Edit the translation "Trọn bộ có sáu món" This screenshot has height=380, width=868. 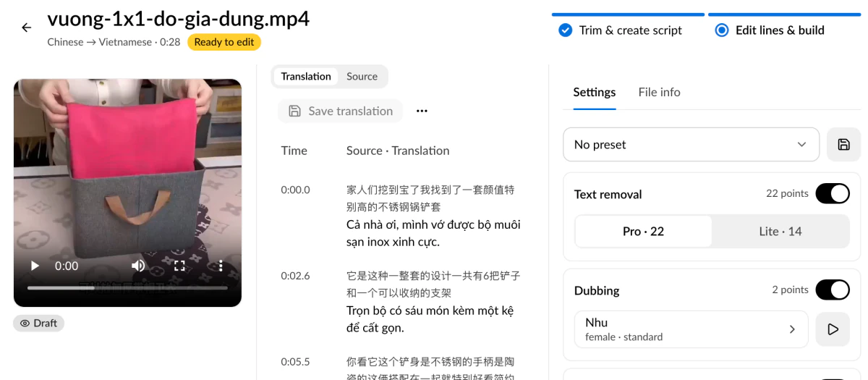pyautogui.click(x=430, y=319)
